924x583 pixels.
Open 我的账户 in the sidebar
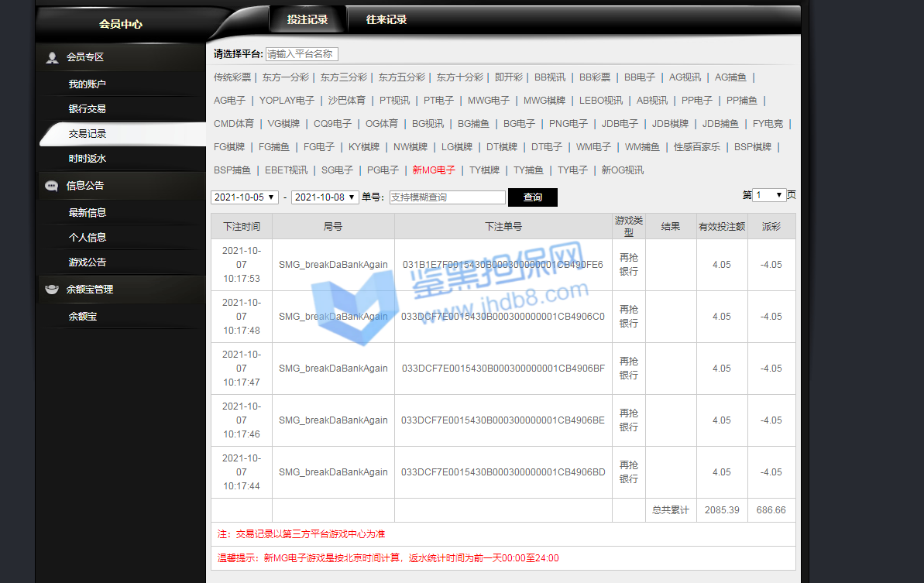point(87,84)
